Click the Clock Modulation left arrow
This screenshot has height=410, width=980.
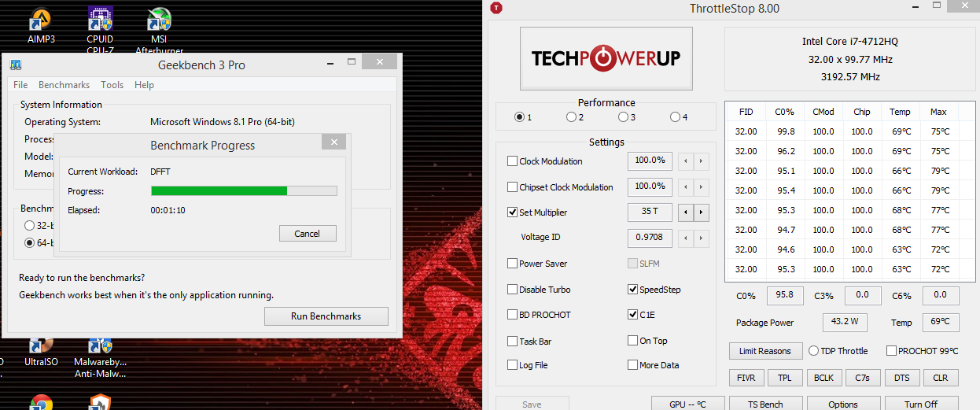tap(686, 161)
